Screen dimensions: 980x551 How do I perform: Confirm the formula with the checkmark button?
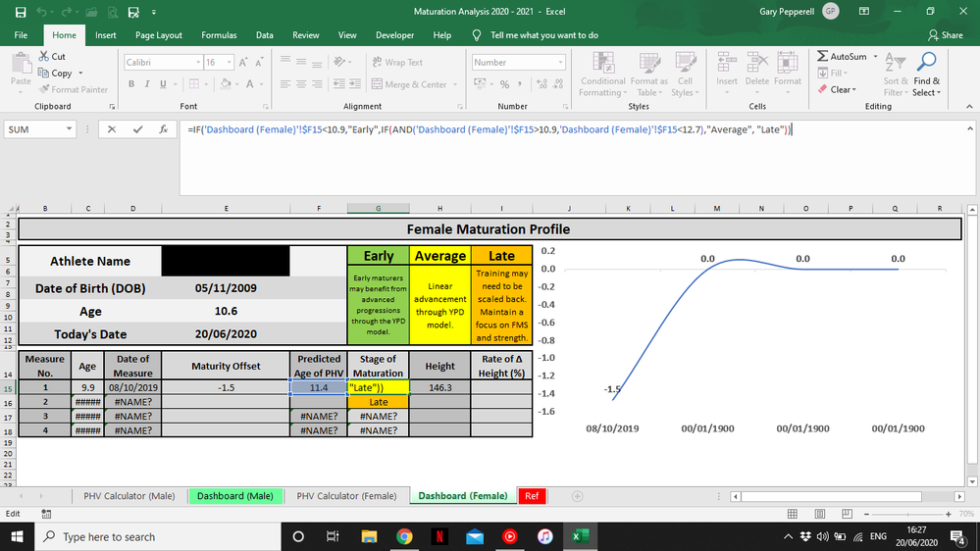point(137,129)
